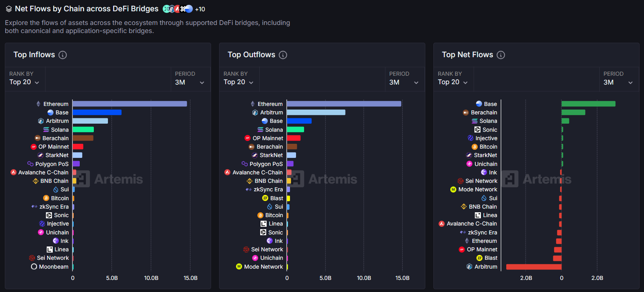This screenshot has width=644, height=292.
Task: Open Rank By dropdown in Top Outflows
Action: pyautogui.click(x=239, y=79)
